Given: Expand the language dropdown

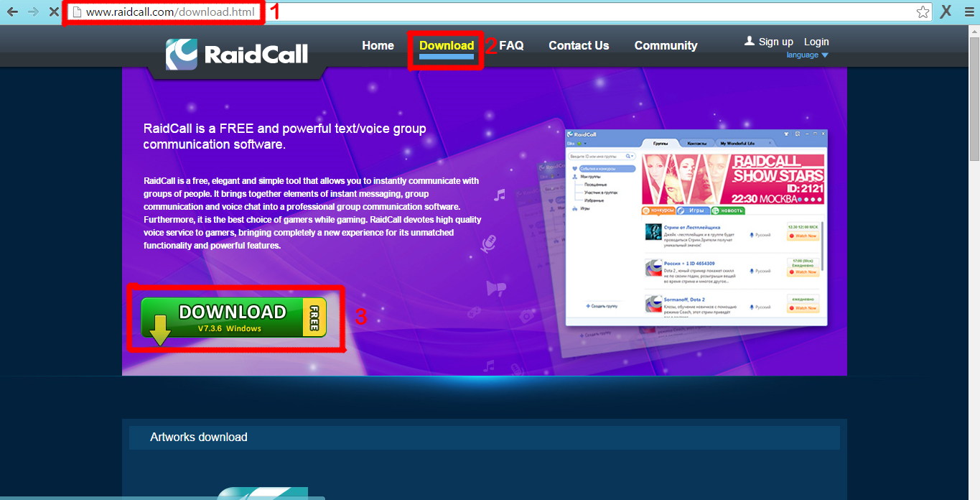Looking at the screenshot, I should pos(807,55).
